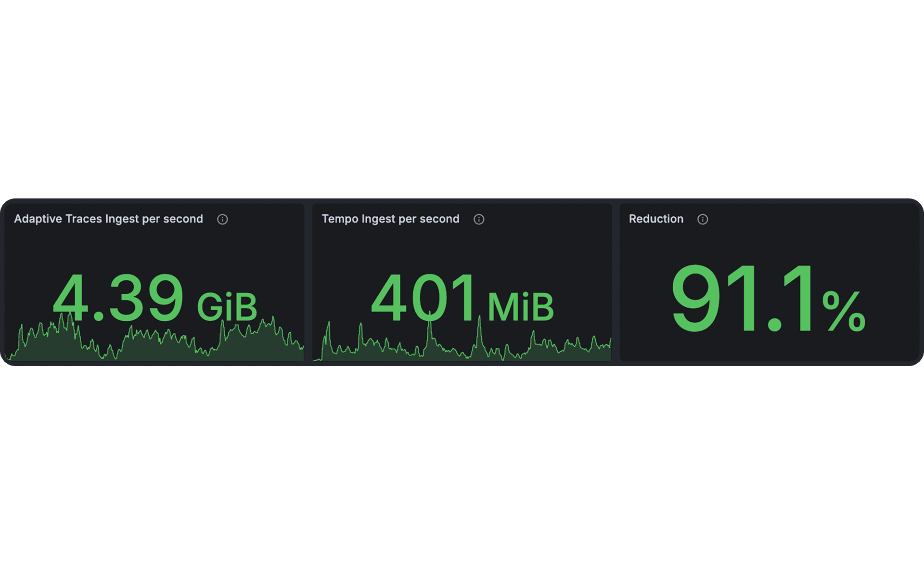924x564 pixels.
Task: Open the Reduction panel info icon
Action: click(703, 219)
